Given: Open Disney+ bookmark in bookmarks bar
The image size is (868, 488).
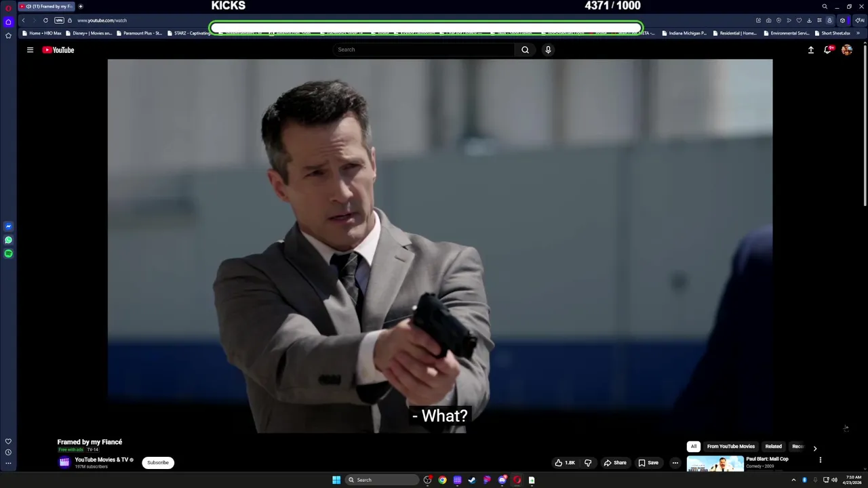Looking at the screenshot, I should point(89,33).
